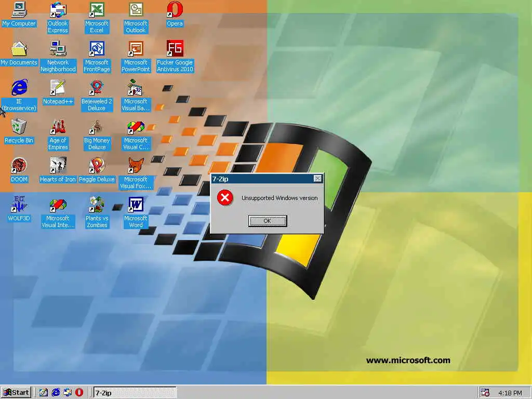
Task: Click the Show Desktop Quick Launch icon
Action: pyautogui.click(x=44, y=393)
